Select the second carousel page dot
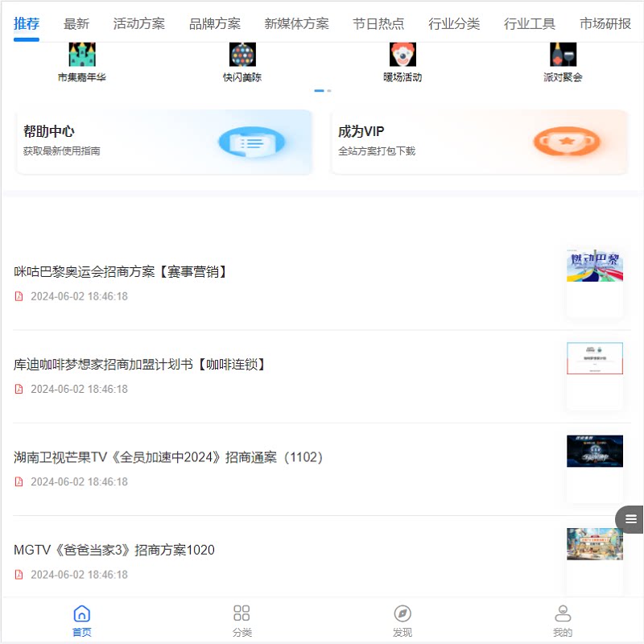 click(329, 90)
